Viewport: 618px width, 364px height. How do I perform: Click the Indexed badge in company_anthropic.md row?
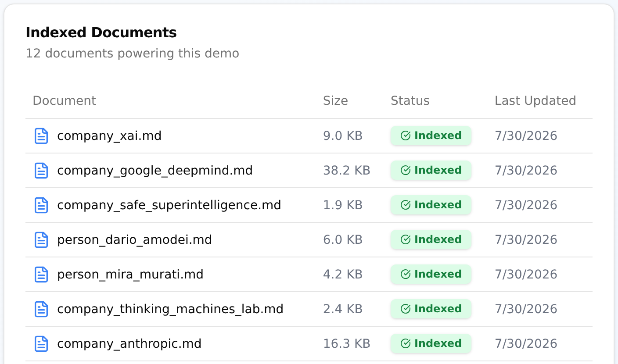coord(431,344)
